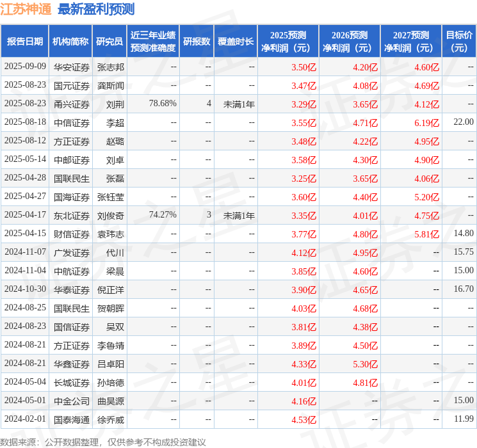
Task: Select the 中信证券 institution cell
Action: (x=72, y=123)
